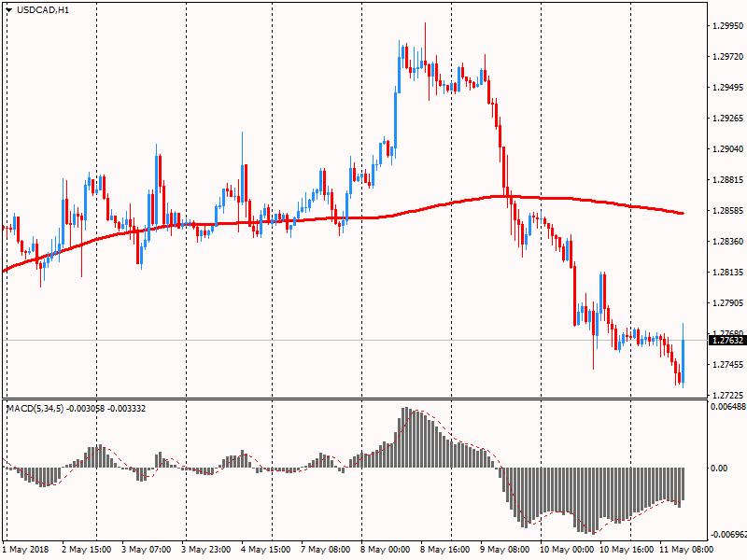Click the 1.29265 price axis label
The image size is (747, 560).
pos(727,119)
